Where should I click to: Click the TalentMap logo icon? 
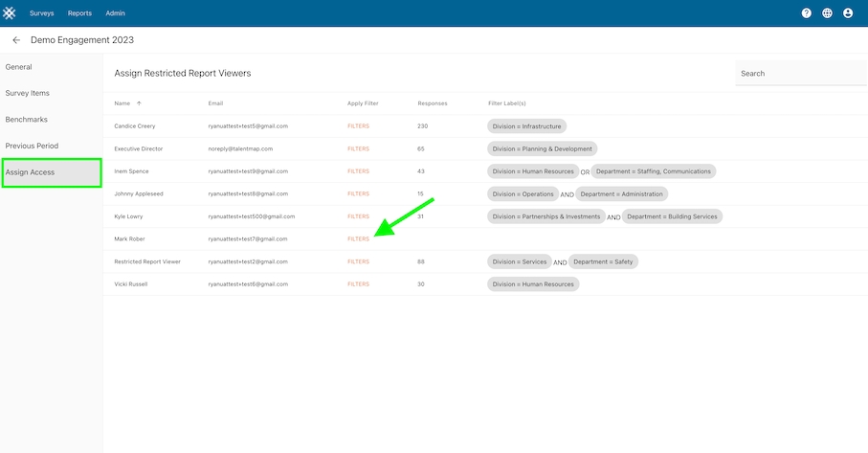pyautogui.click(x=11, y=13)
